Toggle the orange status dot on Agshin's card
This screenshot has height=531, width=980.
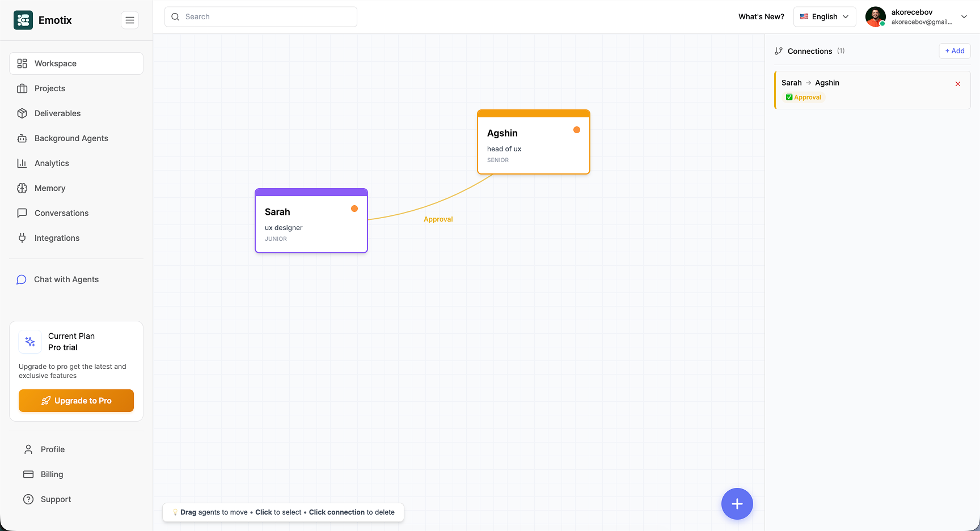(577, 130)
